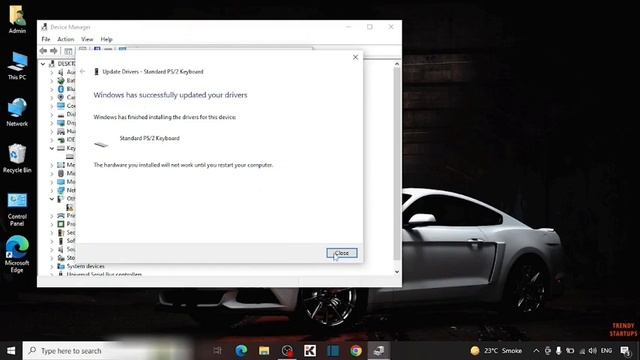This screenshot has height=360, width=640.
Task: Select the Recycle Bin desktop icon
Action: coord(17,159)
